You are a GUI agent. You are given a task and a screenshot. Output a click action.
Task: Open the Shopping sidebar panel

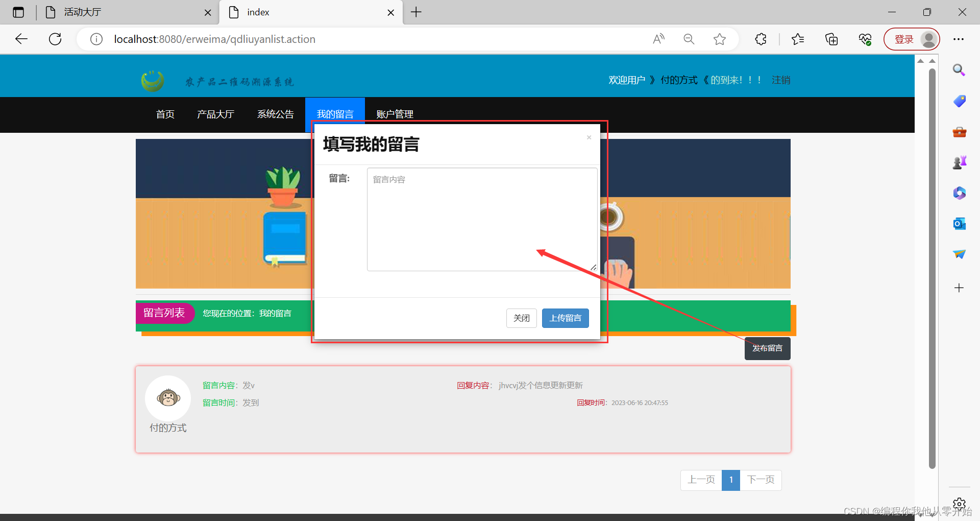(959, 101)
